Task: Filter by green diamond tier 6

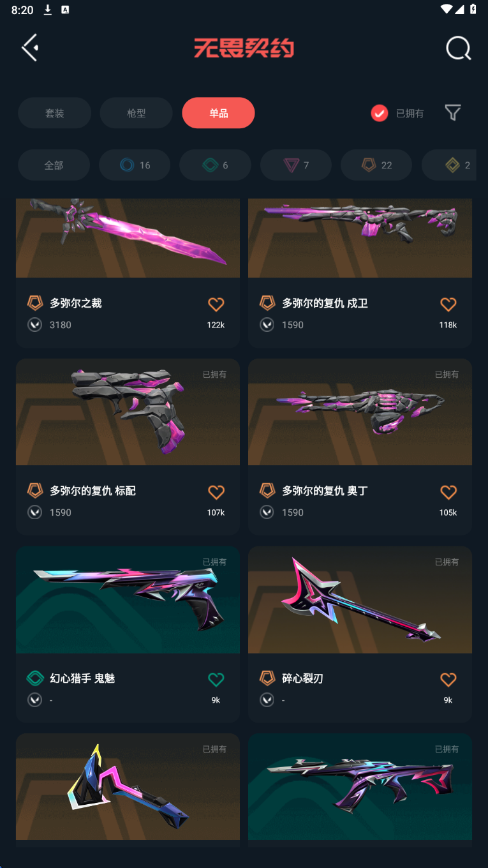Action: tap(216, 165)
